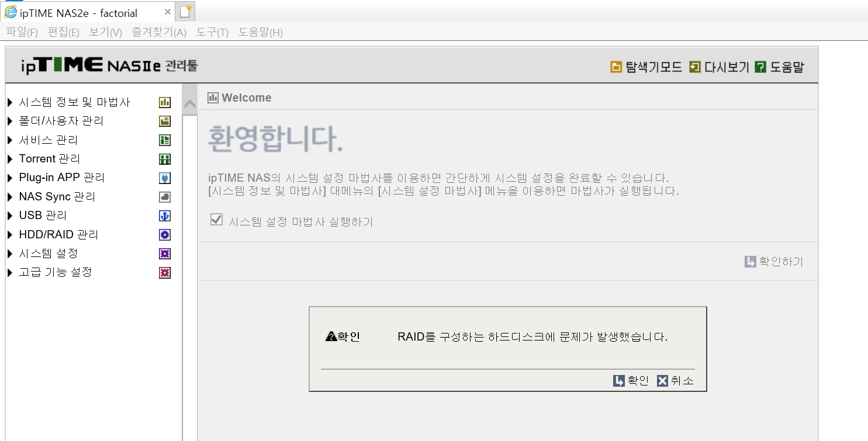This screenshot has height=441, width=868.
Task: Expand USB 관리 tree arrow
Action: click(x=10, y=216)
